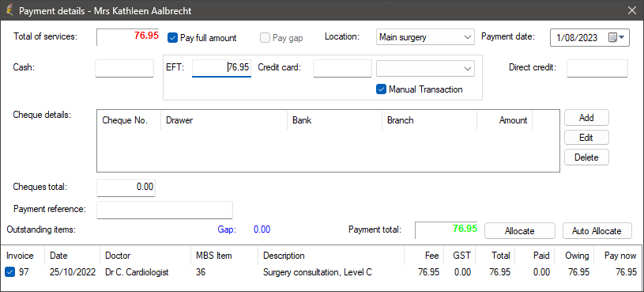Click the Credit card amount field
The width and height of the screenshot is (644, 292).
tap(342, 68)
